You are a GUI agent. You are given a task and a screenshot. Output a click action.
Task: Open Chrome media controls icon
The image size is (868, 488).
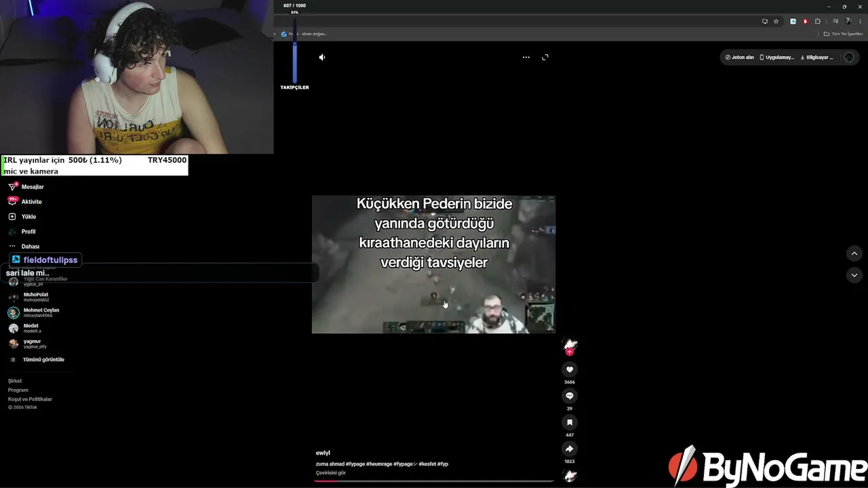click(835, 21)
